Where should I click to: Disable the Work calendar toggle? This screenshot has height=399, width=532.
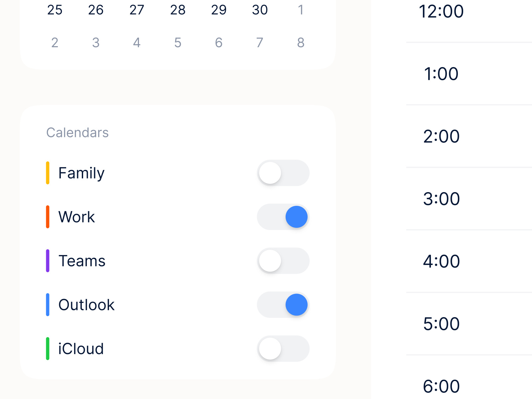click(x=283, y=217)
